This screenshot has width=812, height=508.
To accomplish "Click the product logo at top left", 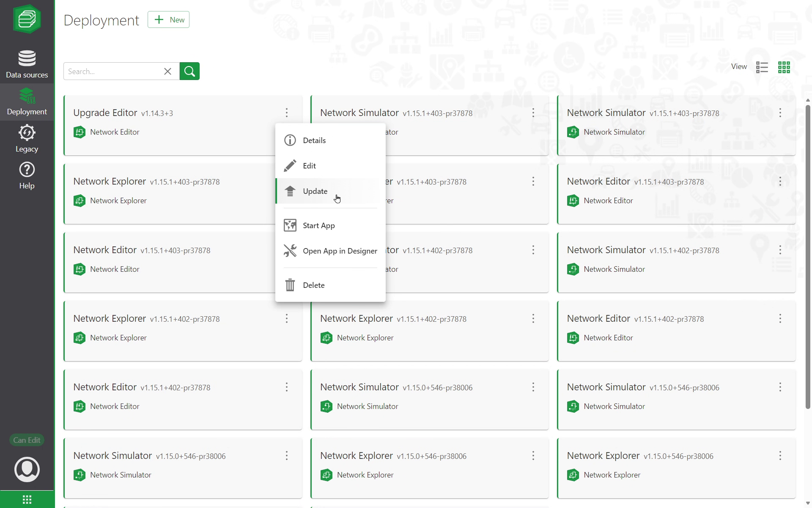I will 27,19.
